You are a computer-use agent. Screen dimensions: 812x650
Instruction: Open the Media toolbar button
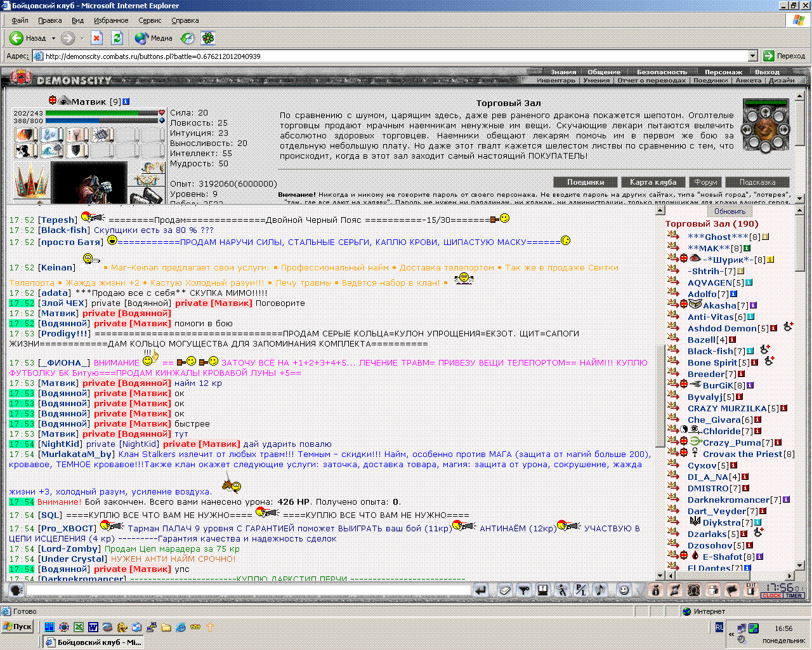pyautogui.click(x=154, y=38)
